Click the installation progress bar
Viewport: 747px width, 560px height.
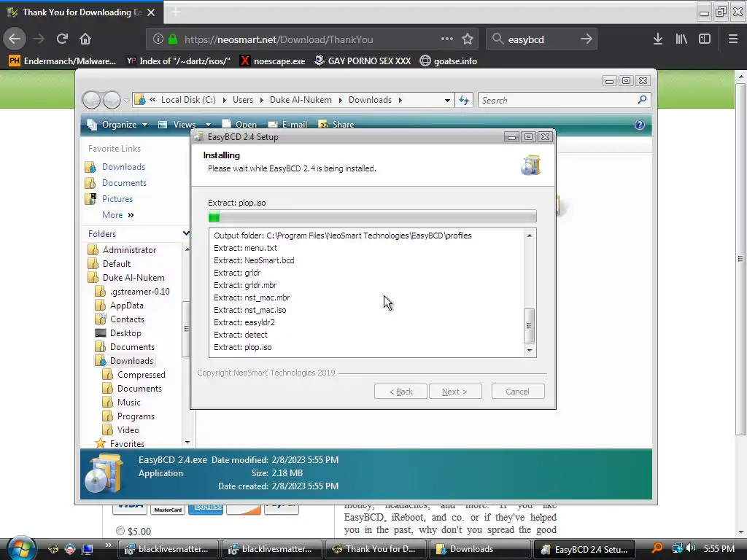coord(372,217)
